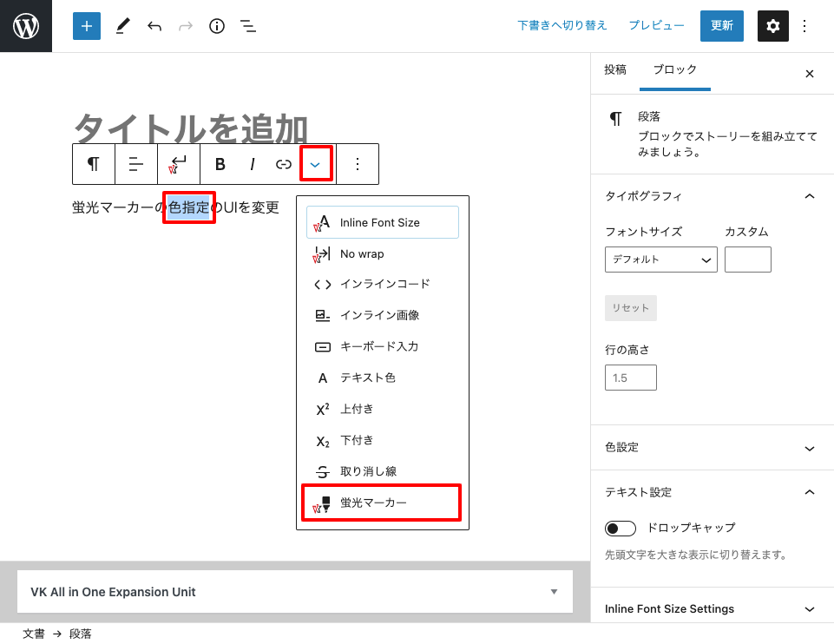The height and width of the screenshot is (644, 834).
Task: Click the プレビュー link
Action: [x=656, y=26]
